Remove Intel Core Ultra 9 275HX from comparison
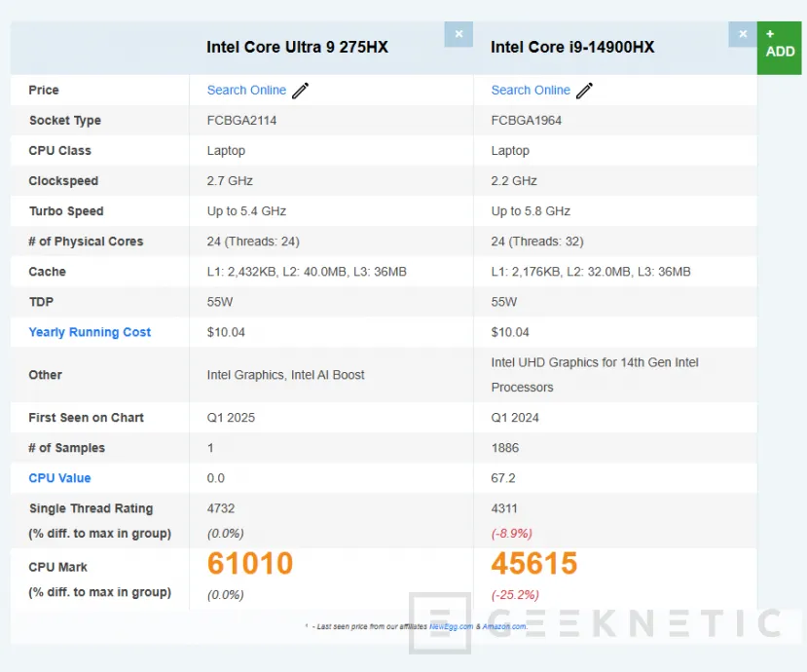807x672 pixels. (x=459, y=33)
